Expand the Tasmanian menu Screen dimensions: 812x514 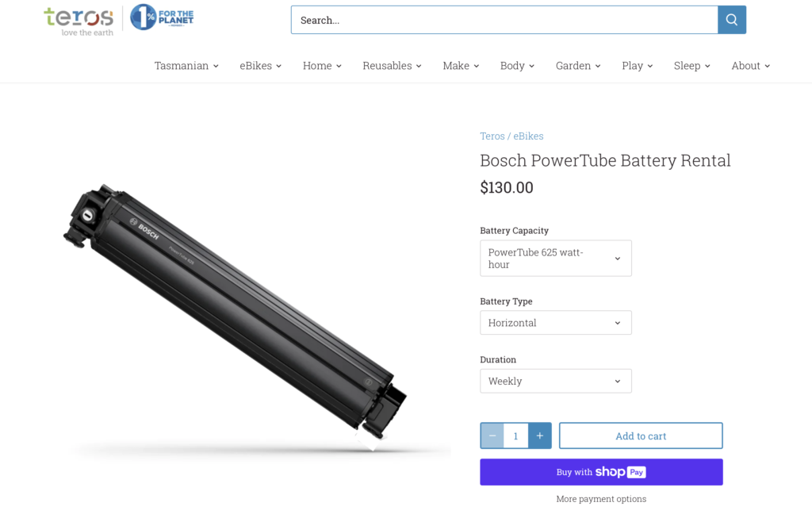pyautogui.click(x=186, y=66)
